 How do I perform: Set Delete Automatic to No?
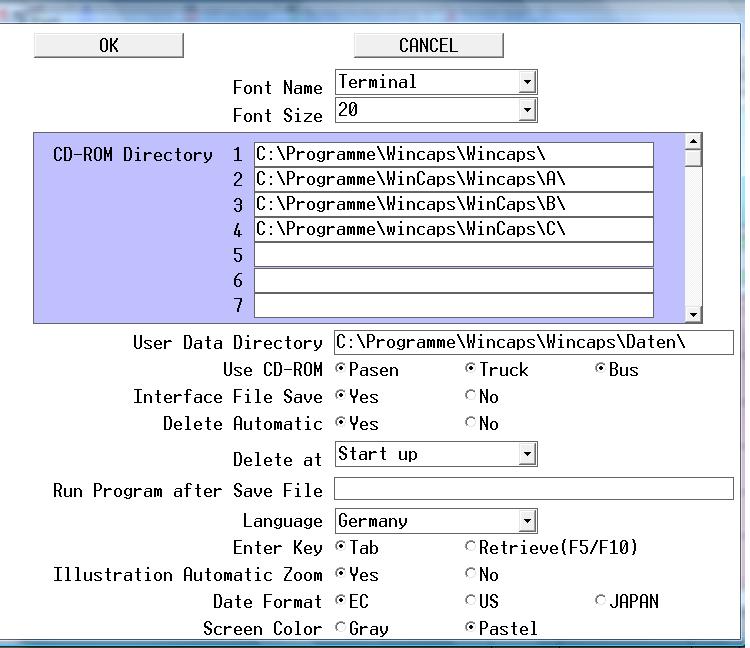pyautogui.click(x=471, y=423)
